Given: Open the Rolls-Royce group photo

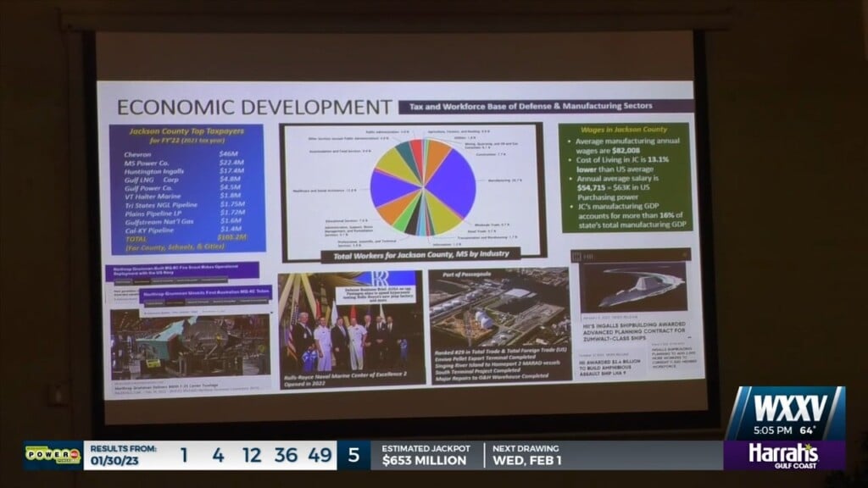Looking at the screenshot, I should (x=350, y=321).
